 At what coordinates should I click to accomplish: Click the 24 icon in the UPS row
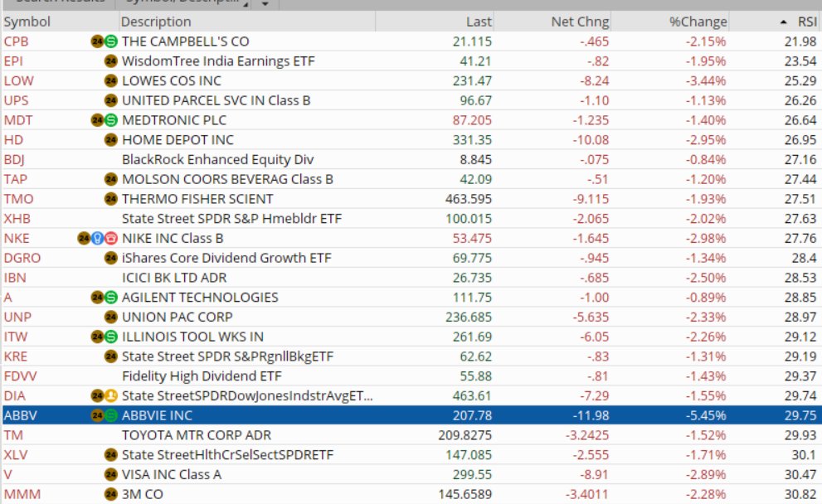click(110, 100)
